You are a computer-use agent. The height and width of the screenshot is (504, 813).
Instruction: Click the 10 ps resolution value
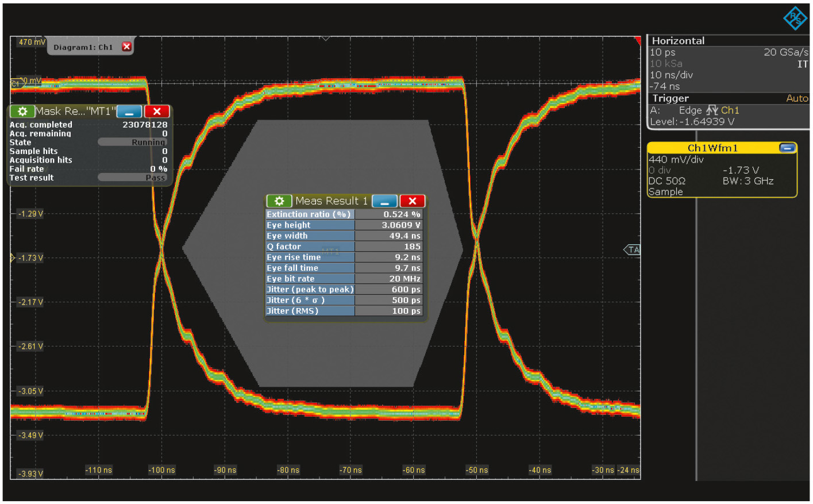coord(662,52)
